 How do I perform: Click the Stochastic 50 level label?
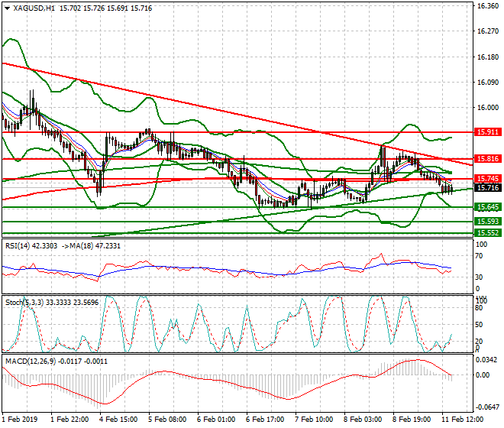pyautogui.click(x=479, y=325)
